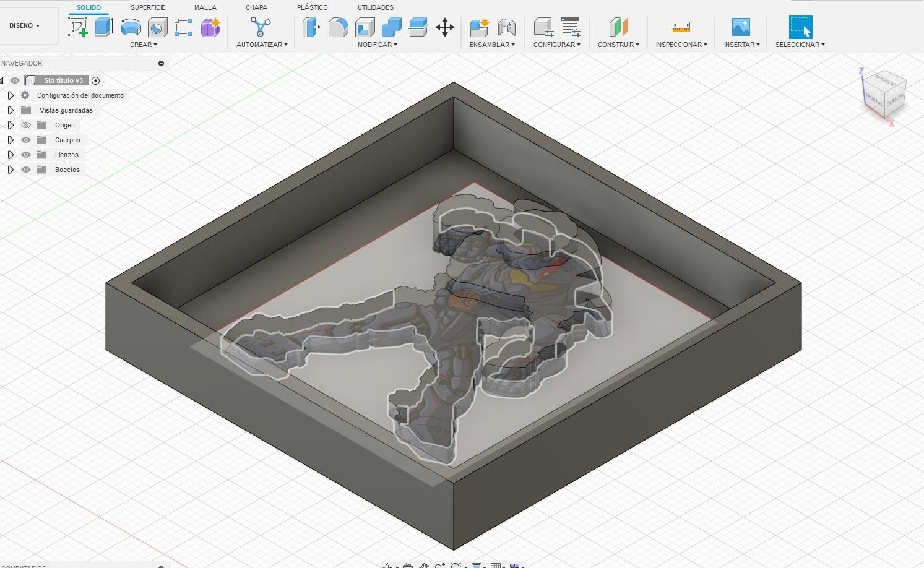Toggle visibility of the Cuerpos folder

[25, 140]
